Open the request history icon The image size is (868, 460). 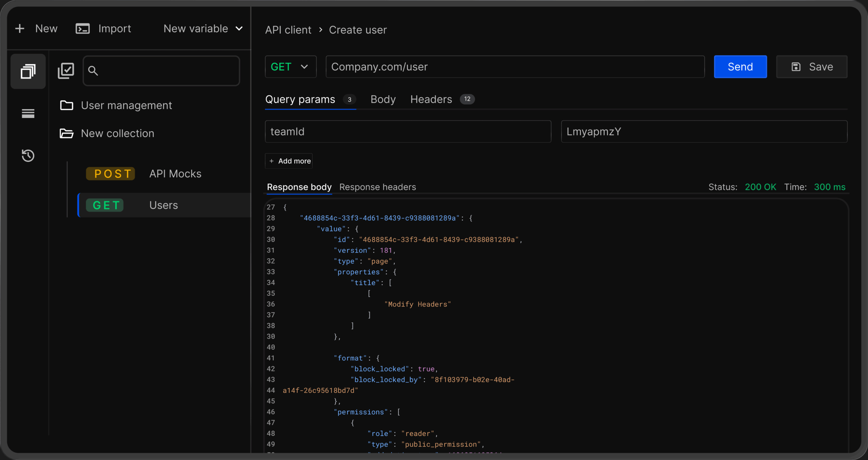pos(28,156)
